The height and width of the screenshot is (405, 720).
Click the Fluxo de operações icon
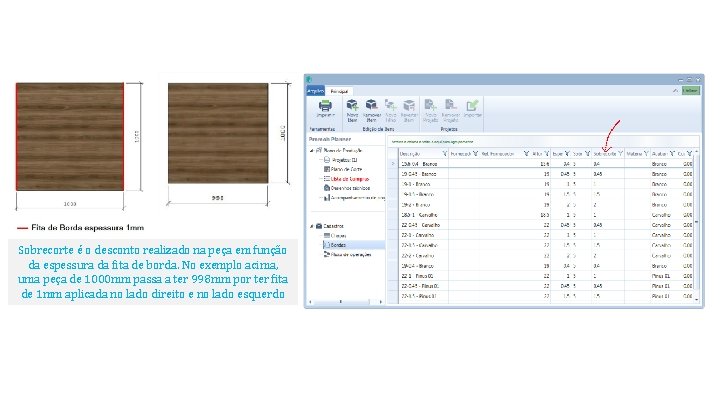pyautogui.click(x=327, y=254)
